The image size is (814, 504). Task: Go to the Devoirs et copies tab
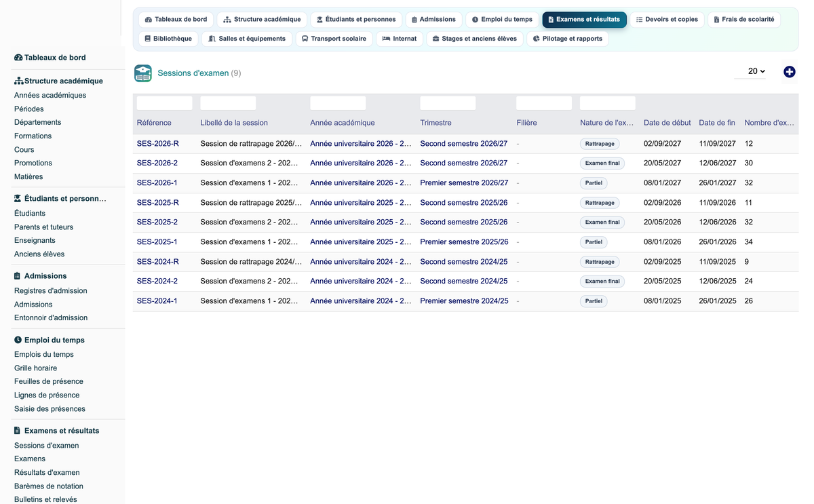(667, 20)
